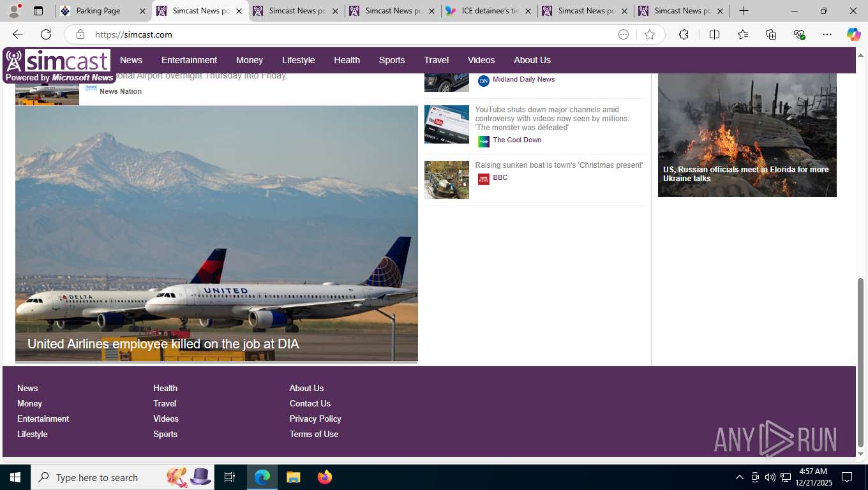
Task: Click the scrollbar down arrow
Action: (x=860, y=454)
